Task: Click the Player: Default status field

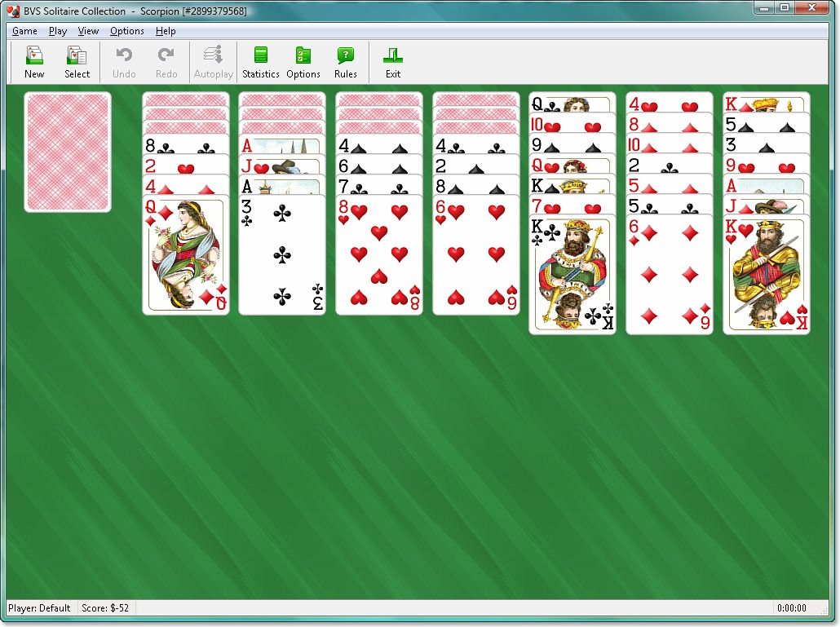Action: (39, 608)
